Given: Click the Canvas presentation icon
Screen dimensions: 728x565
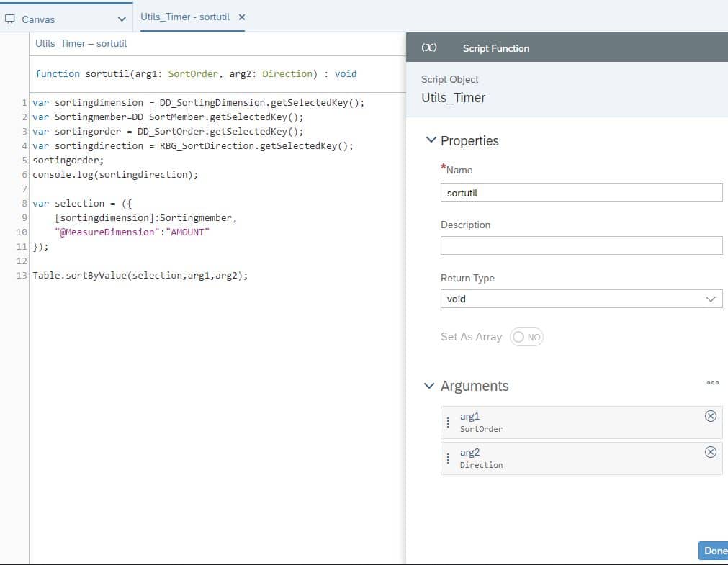Looking at the screenshot, I should point(10,19).
